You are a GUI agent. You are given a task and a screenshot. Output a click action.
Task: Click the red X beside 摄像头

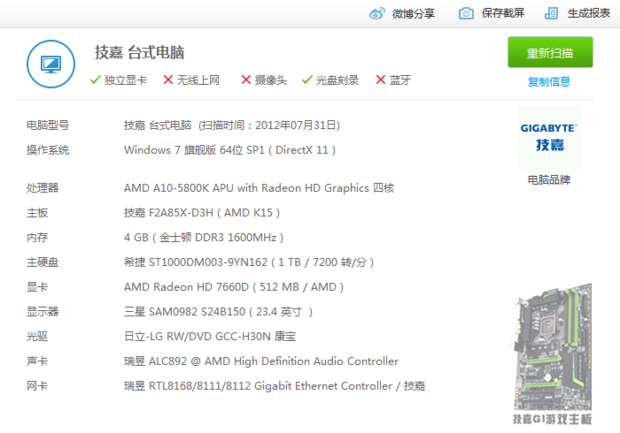(x=246, y=80)
